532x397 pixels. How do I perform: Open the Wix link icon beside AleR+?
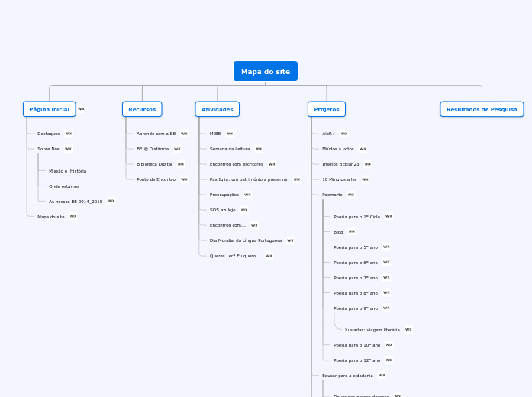[x=344, y=134]
